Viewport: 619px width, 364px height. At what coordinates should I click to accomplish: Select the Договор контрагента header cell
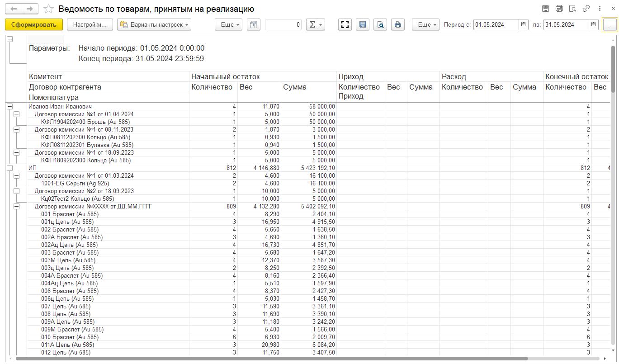point(108,87)
